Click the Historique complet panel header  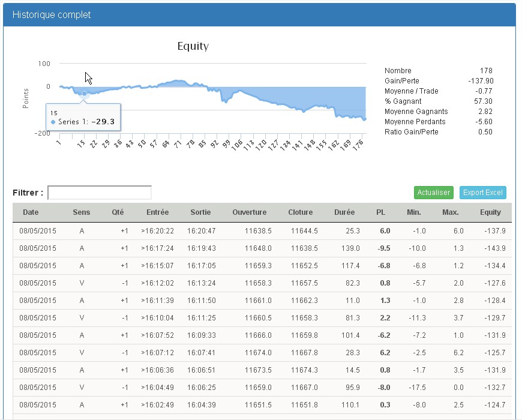(259, 15)
